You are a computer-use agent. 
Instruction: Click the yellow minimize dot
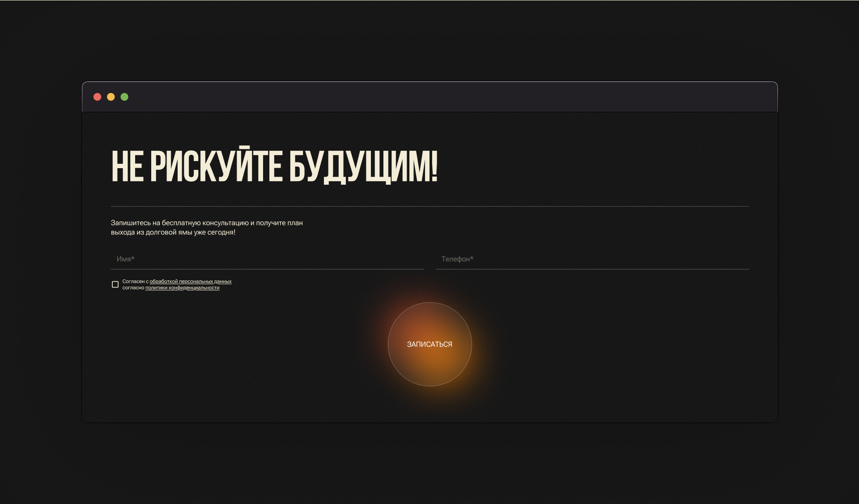coord(111,97)
